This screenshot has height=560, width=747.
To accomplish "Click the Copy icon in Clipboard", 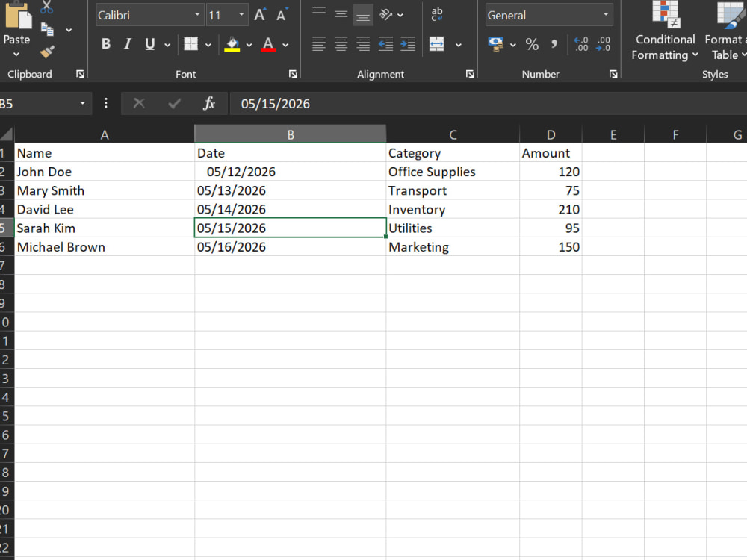I will (47, 30).
